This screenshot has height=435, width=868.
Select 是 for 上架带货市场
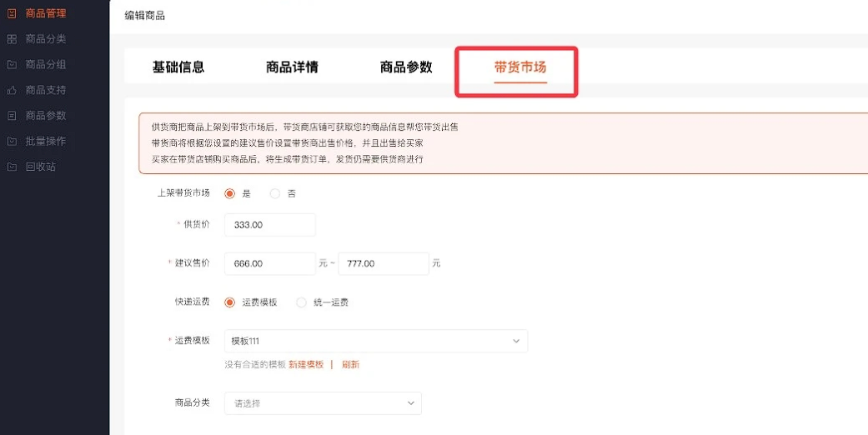(x=230, y=193)
